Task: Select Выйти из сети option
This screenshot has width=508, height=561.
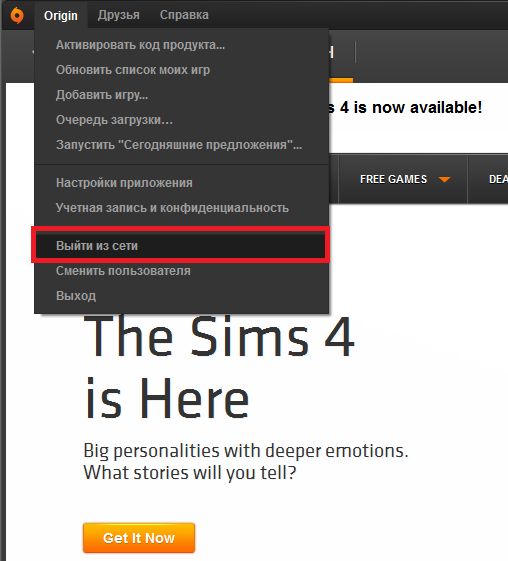Action: pyautogui.click(x=181, y=245)
